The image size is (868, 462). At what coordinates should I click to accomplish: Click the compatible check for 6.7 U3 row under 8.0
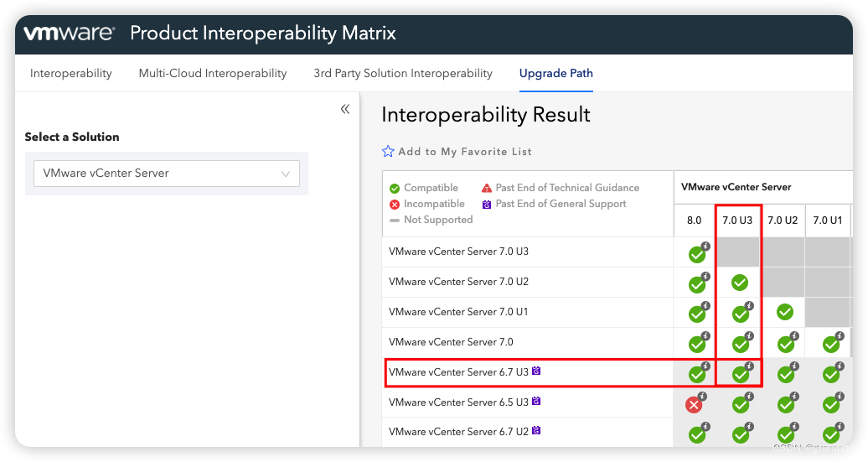[x=696, y=374]
